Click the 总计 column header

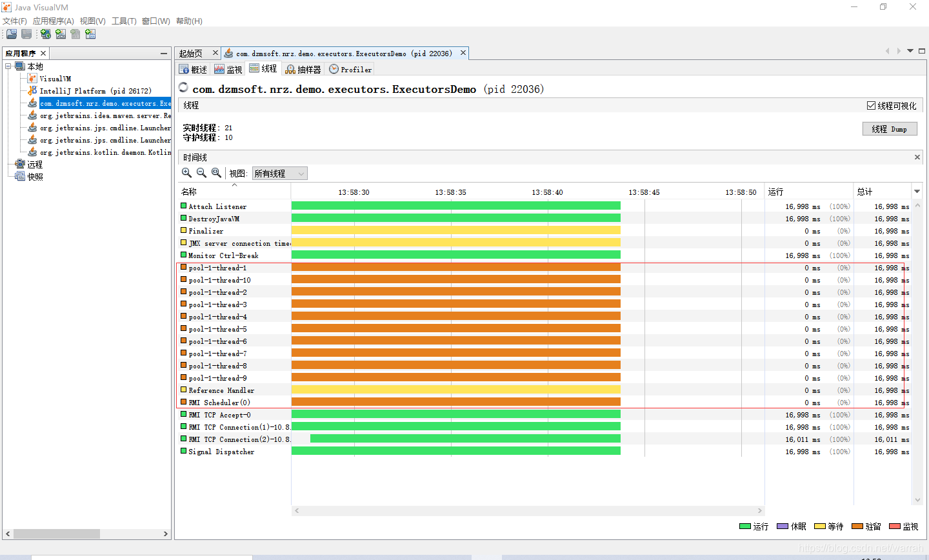(883, 192)
